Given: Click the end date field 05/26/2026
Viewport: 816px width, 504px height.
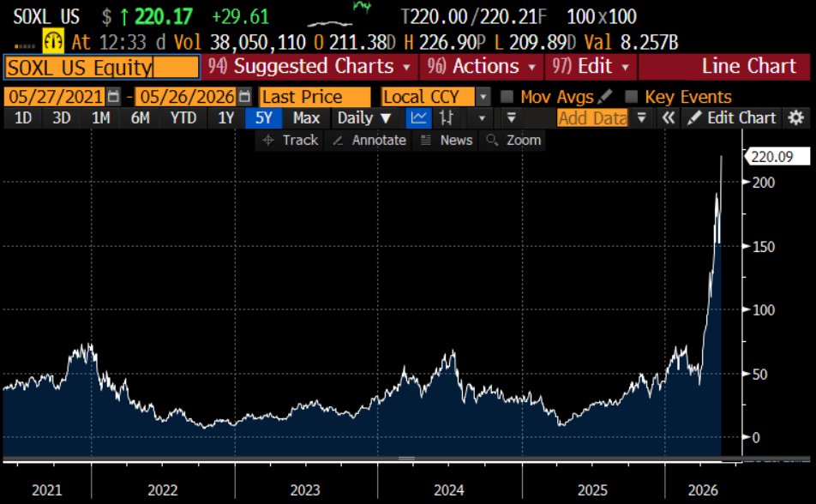Looking at the screenshot, I should tap(186, 97).
